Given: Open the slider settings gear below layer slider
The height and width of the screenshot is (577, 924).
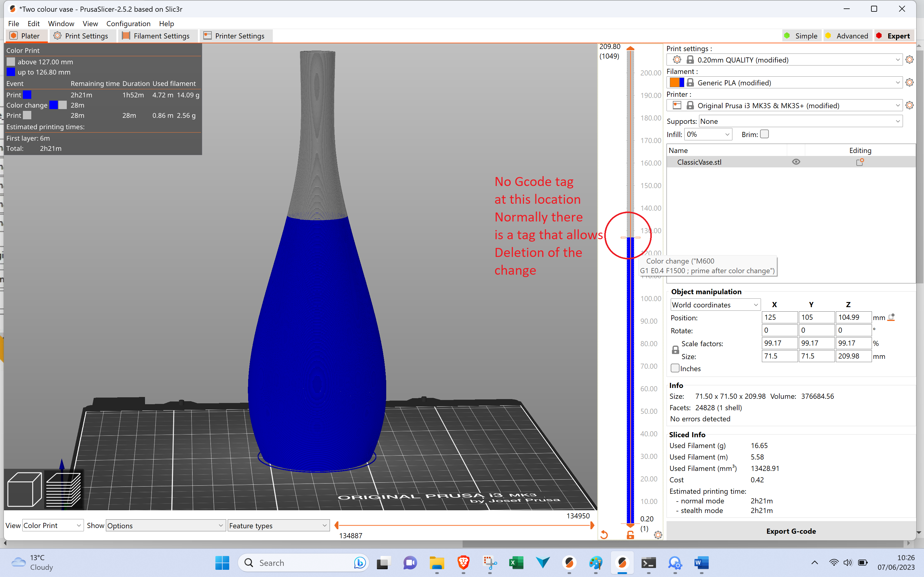Looking at the screenshot, I should coord(658,535).
